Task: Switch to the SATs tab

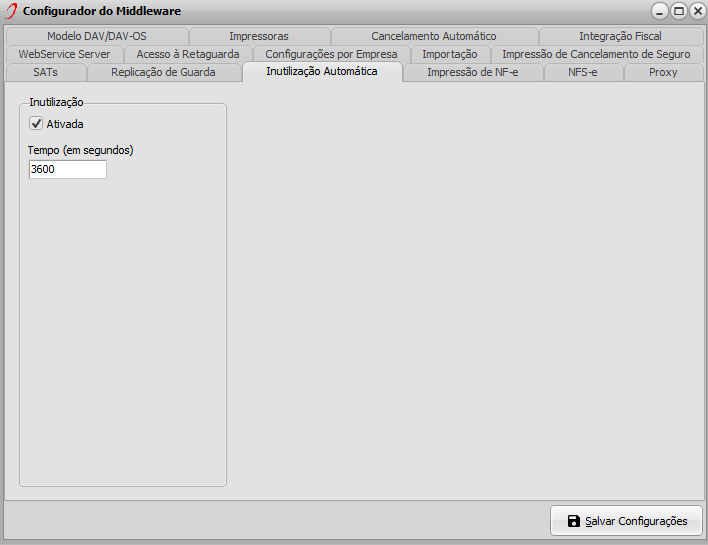Action: 45,72
